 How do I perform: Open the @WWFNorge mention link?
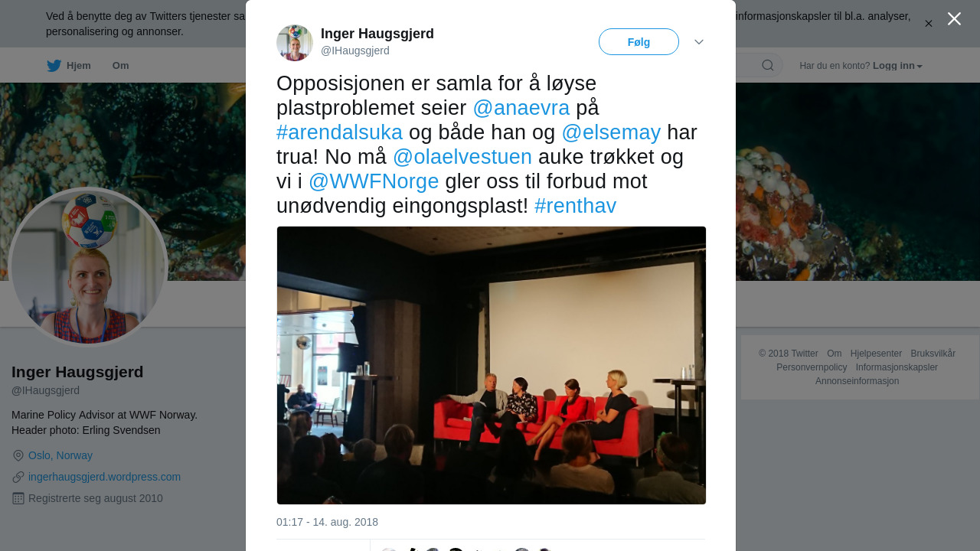pos(374,181)
